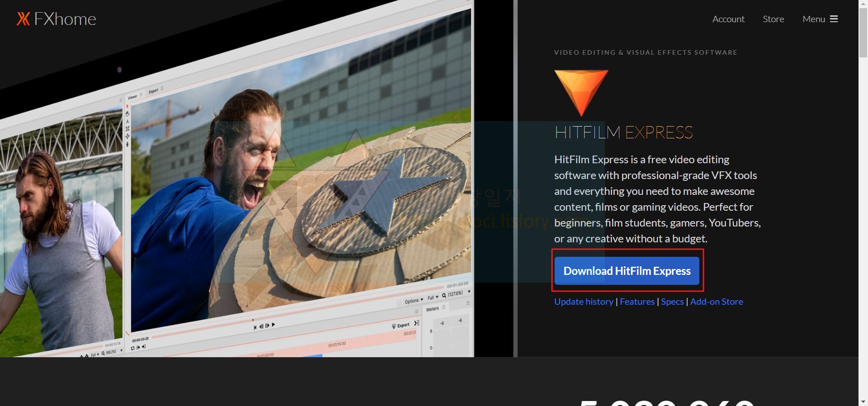Screen dimensions: 868x406
Task: Open the Menu hamburger
Action: (x=820, y=19)
